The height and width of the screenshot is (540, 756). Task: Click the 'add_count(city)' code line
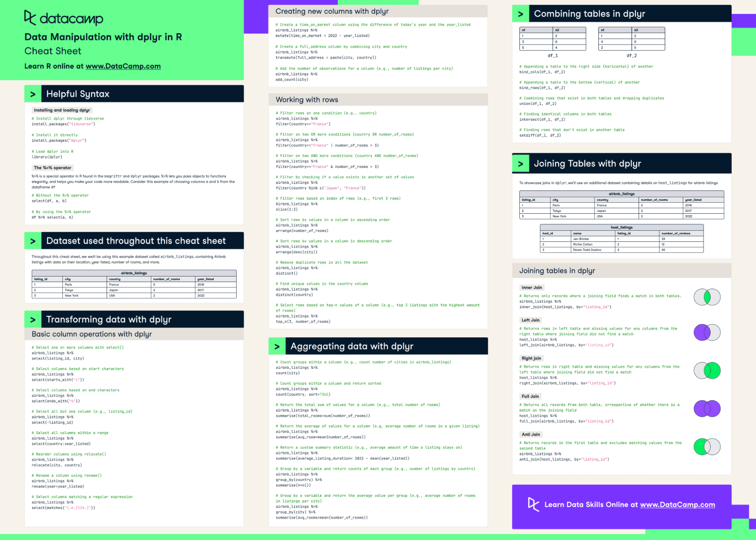tap(292, 80)
